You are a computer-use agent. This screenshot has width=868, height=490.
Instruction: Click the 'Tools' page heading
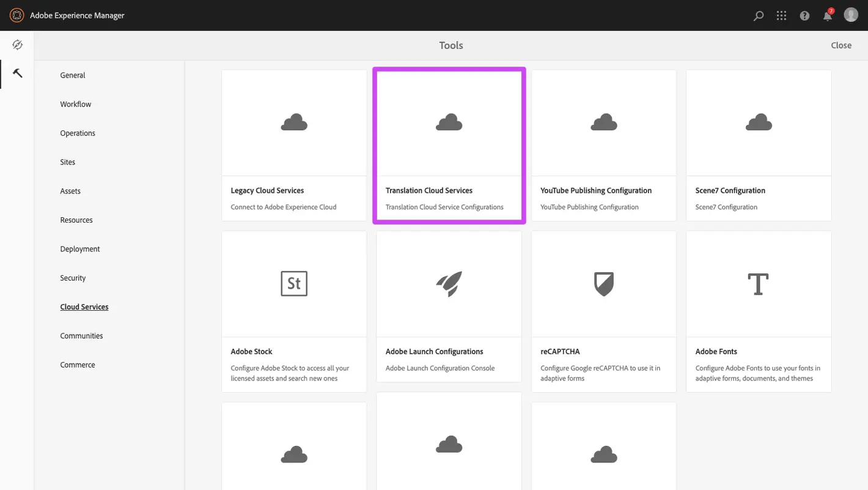coord(451,45)
